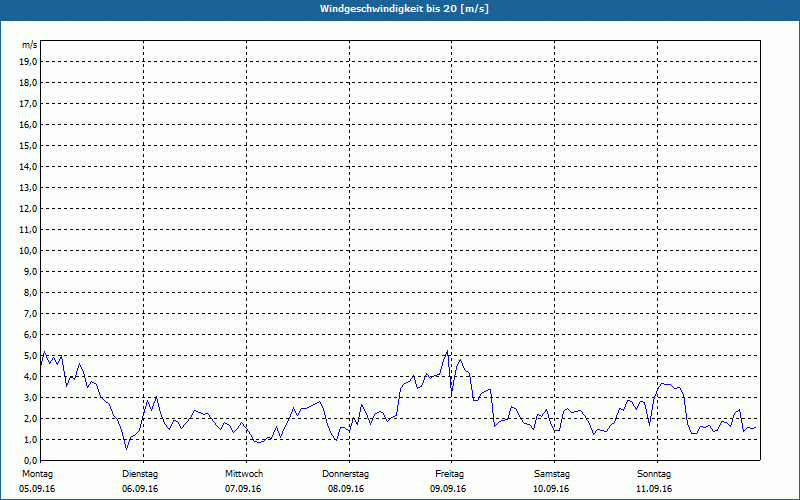The width and height of the screenshot is (800, 500).
Task: Click the 3,0 y-axis label
Action: point(29,397)
